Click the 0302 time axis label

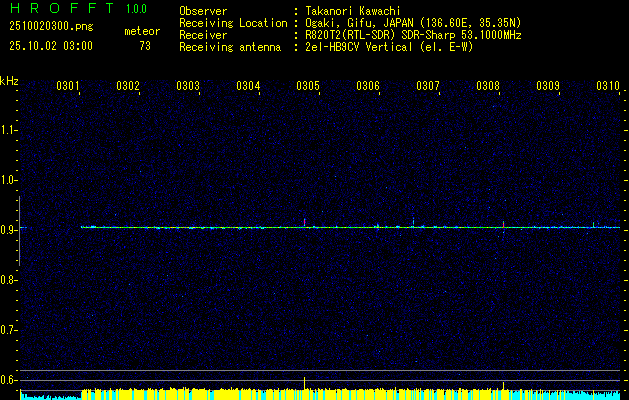128,86
